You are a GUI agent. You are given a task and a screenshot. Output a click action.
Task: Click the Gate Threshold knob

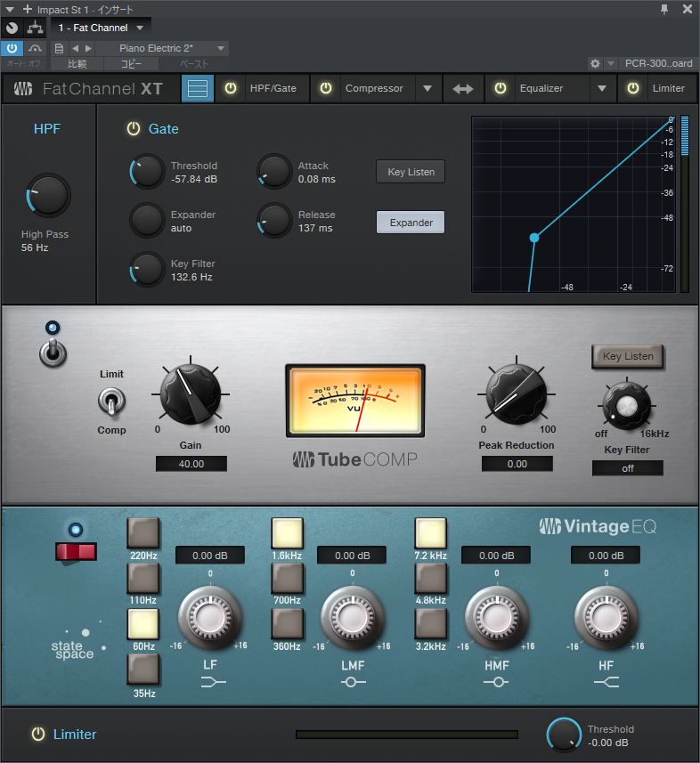click(x=147, y=172)
